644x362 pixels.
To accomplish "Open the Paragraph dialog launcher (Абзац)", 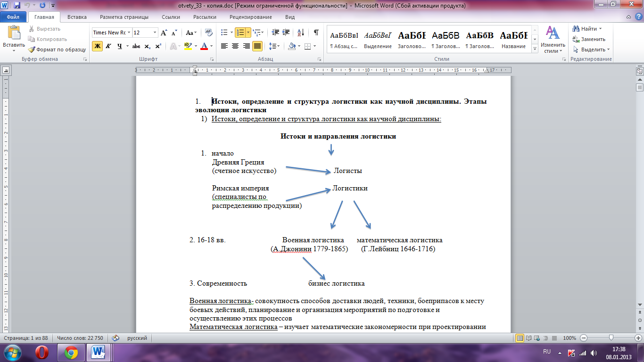I will click(320, 59).
